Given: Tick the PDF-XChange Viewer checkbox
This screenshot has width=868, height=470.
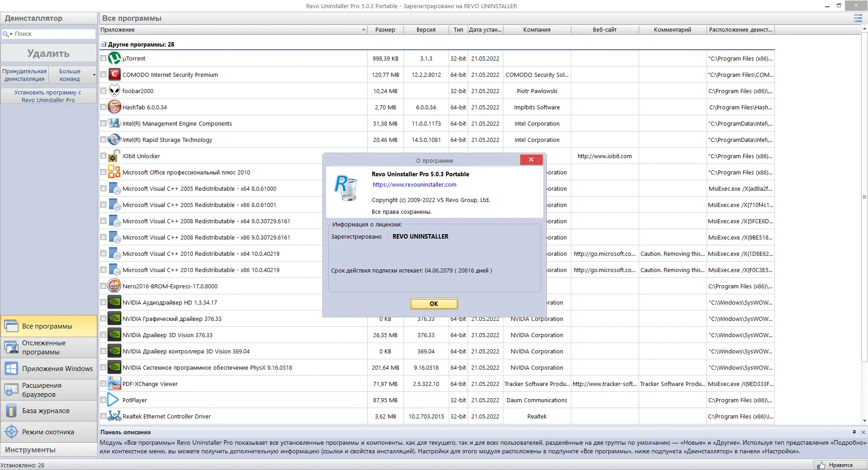Looking at the screenshot, I should click(x=104, y=384).
